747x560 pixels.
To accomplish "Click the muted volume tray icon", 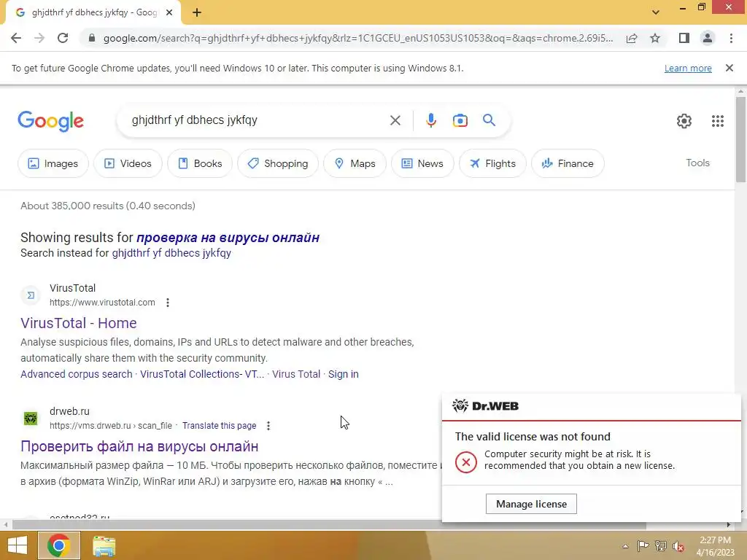I will tap(678, 546).
